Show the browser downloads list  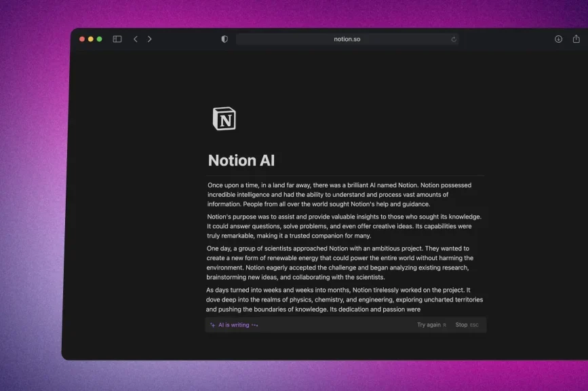pyautogui.click(x=558, y=39)
